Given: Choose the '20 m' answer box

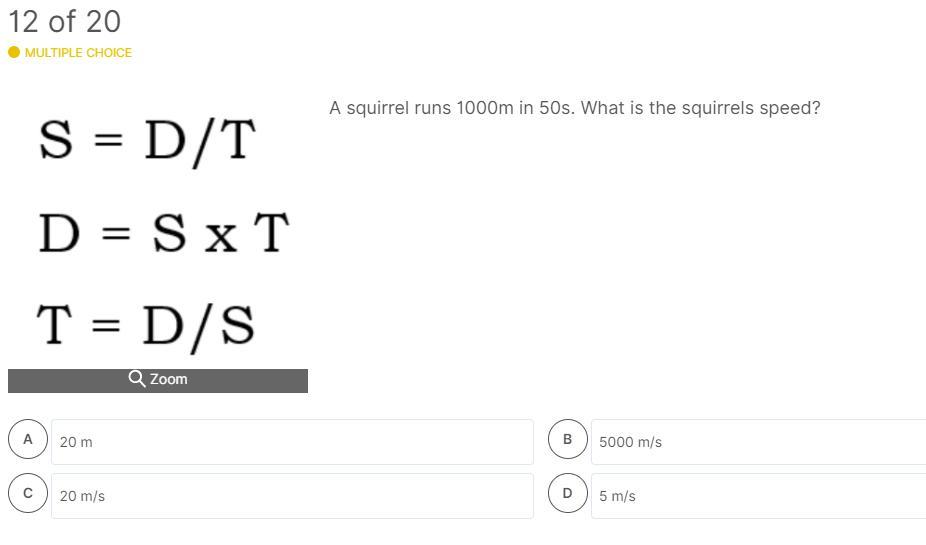Looking at the screenshot, I should [292, 442].
